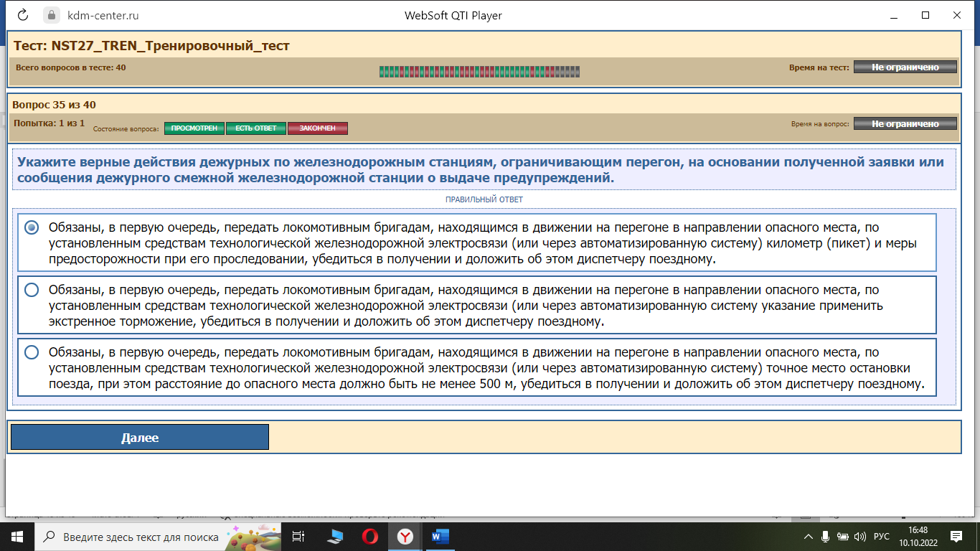Open the Windows Start menu

click(17, 536)
